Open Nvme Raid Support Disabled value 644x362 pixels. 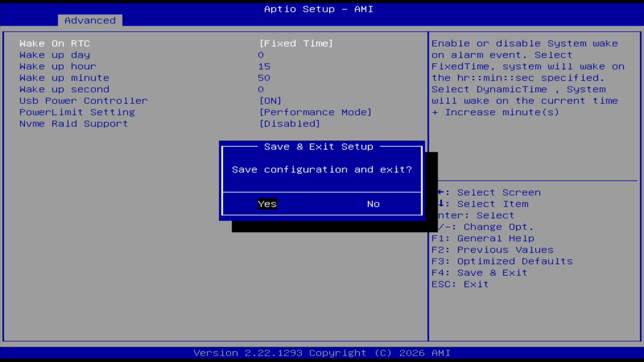point(289,124)
